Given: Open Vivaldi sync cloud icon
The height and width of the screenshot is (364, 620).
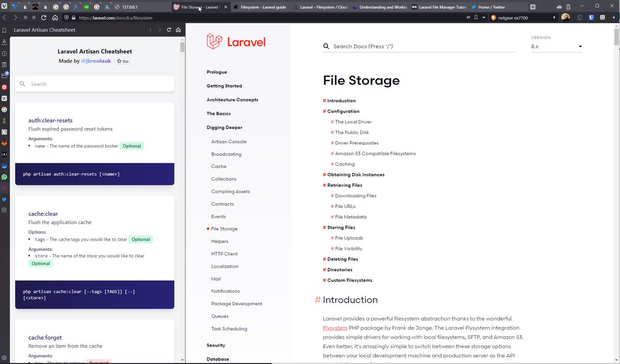Looking at the screenshot, I should (x=559, y=7).
